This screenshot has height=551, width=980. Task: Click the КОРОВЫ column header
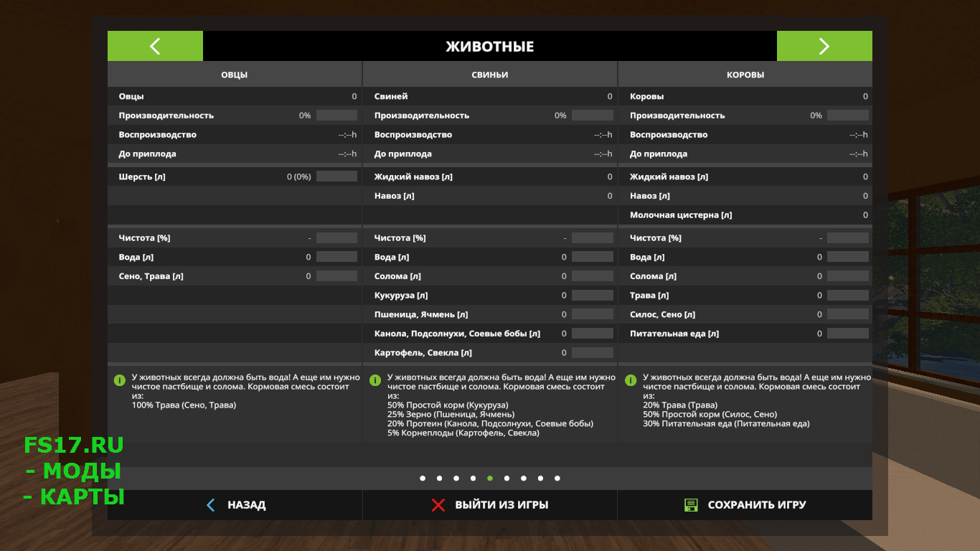tap(745, 75)
